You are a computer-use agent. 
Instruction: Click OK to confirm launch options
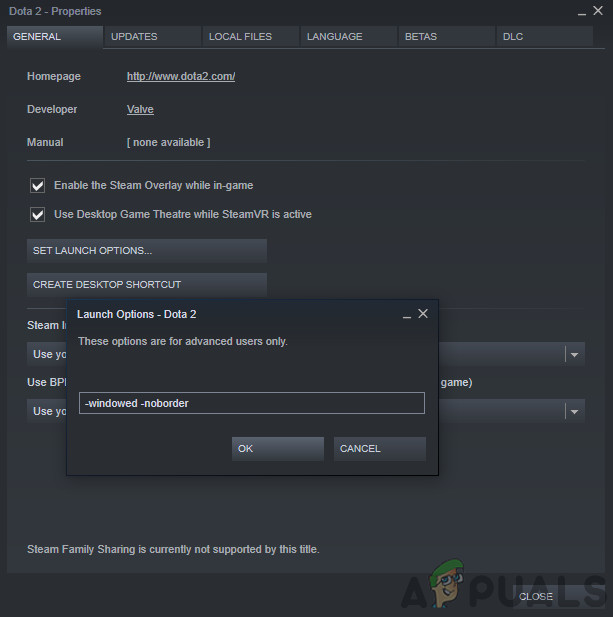(x=278, y=449)
